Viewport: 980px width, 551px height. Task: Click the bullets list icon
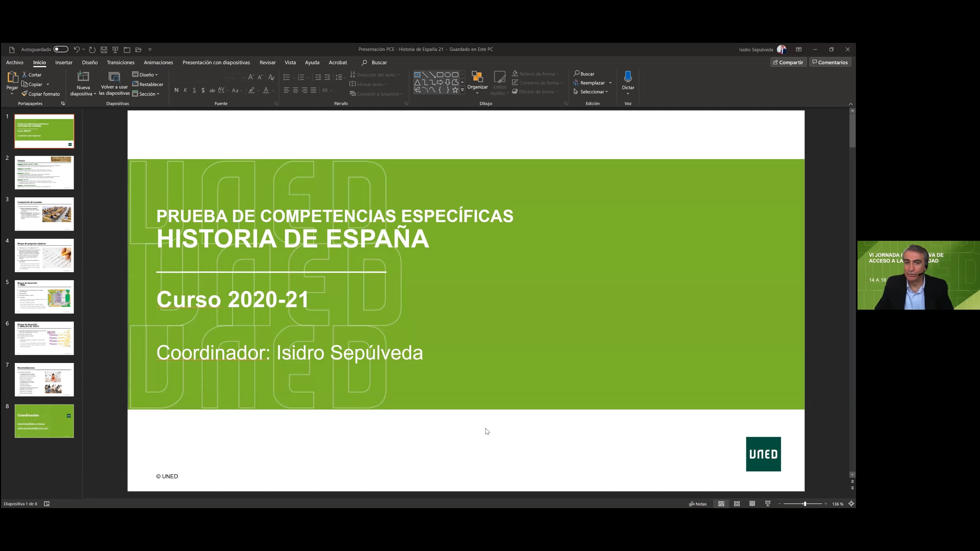[286, 77]
